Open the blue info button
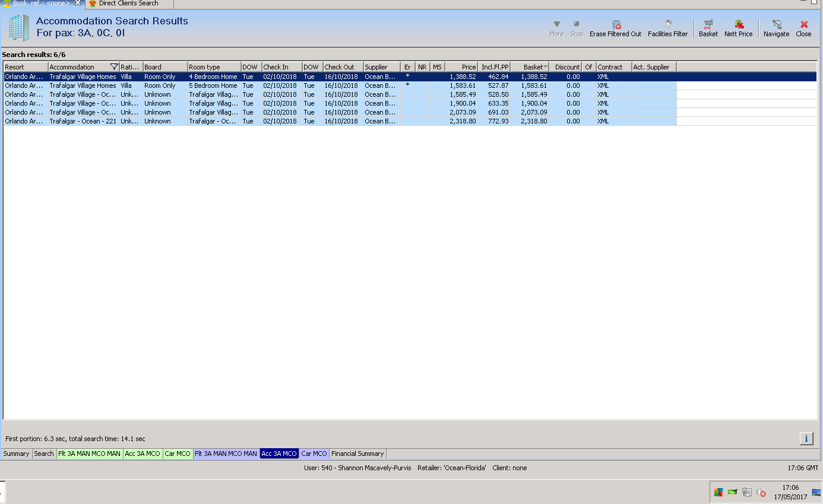 click(x=806, y=439)
